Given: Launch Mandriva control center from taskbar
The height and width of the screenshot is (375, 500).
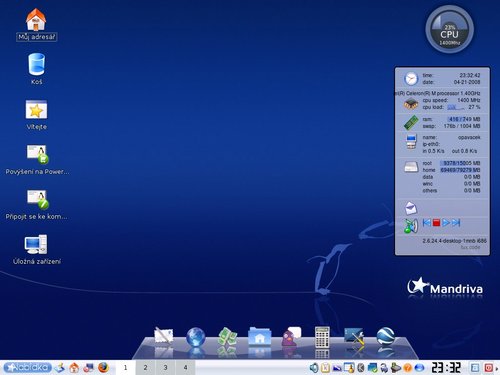Looking at the screenshot, I should pyautogui.click(x=88, y=367).
